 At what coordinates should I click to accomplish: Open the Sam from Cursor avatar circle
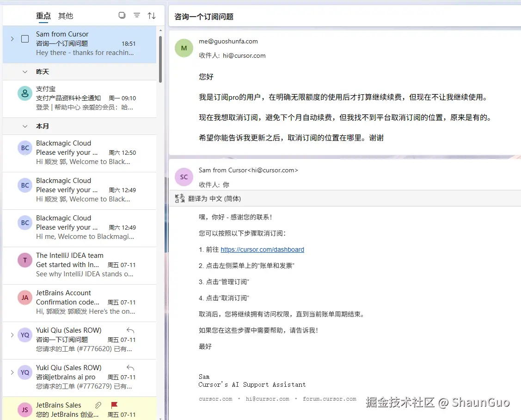point(184,177)
